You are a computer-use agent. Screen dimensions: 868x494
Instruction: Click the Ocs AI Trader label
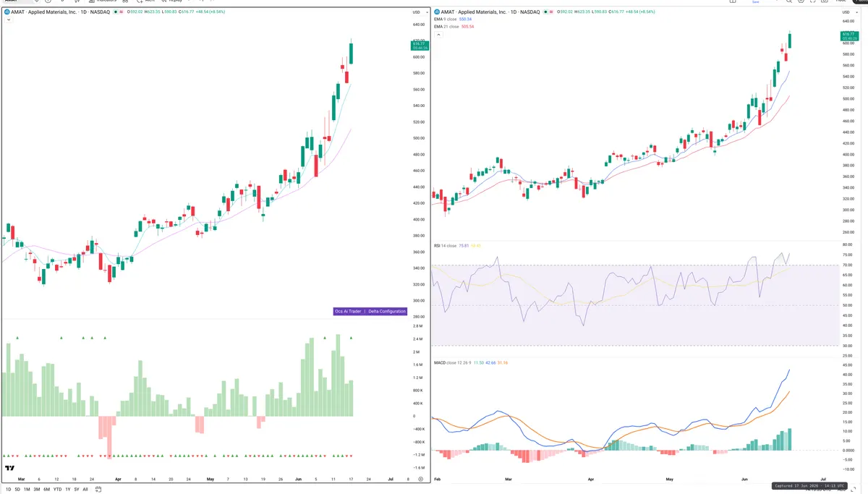pyautogui.click(x=348, y=311)
